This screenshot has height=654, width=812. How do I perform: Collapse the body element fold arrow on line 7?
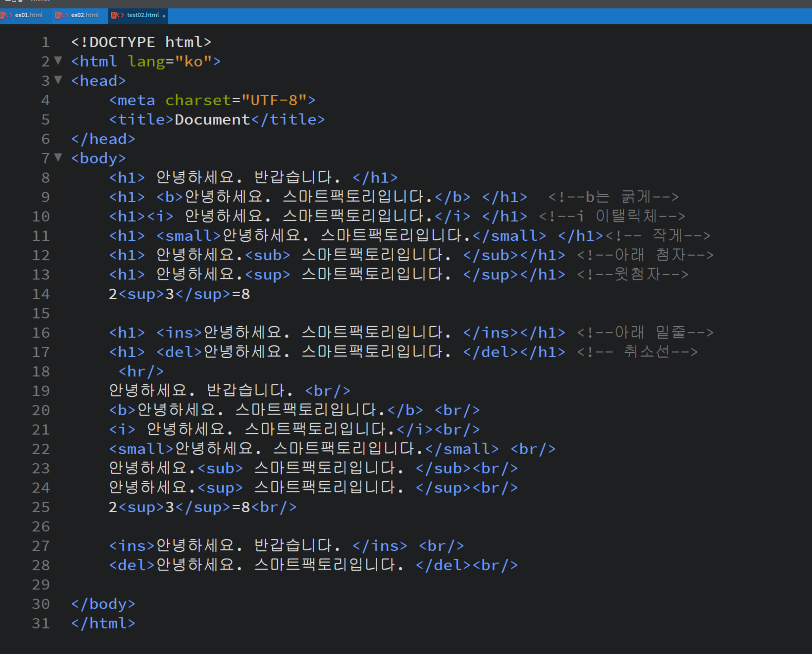click(58, 157)
